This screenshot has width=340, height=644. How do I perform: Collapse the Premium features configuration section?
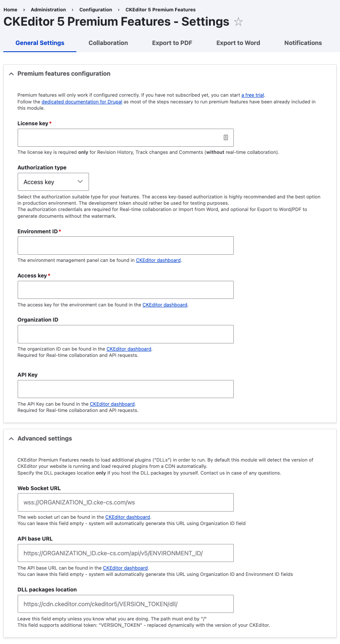pyautogui.click(x=11, y=74)
